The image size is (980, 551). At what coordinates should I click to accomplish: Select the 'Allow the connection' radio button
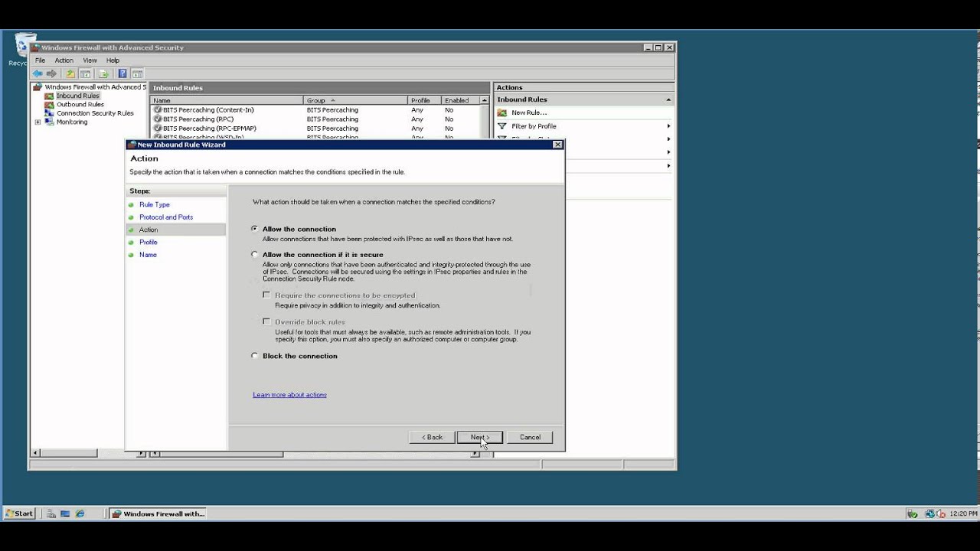(x=255, y=229)
